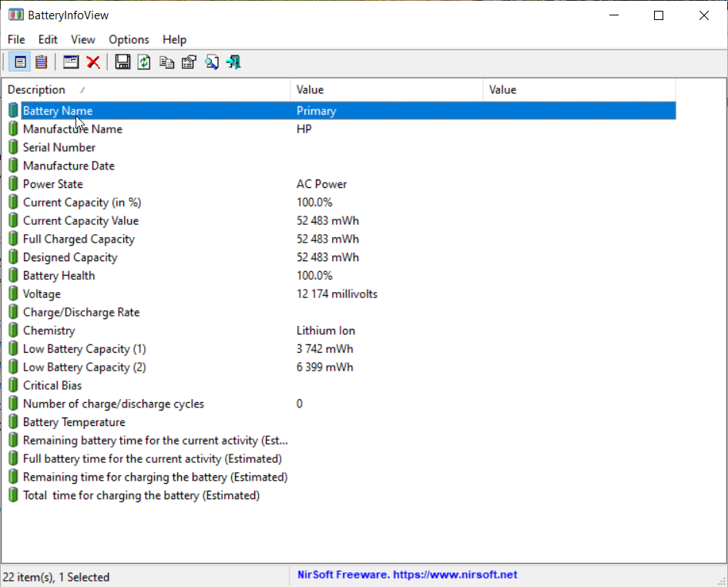Click the first Value column header
The width and height of the screenshot is (728, 587).
[x=387, y=89]
